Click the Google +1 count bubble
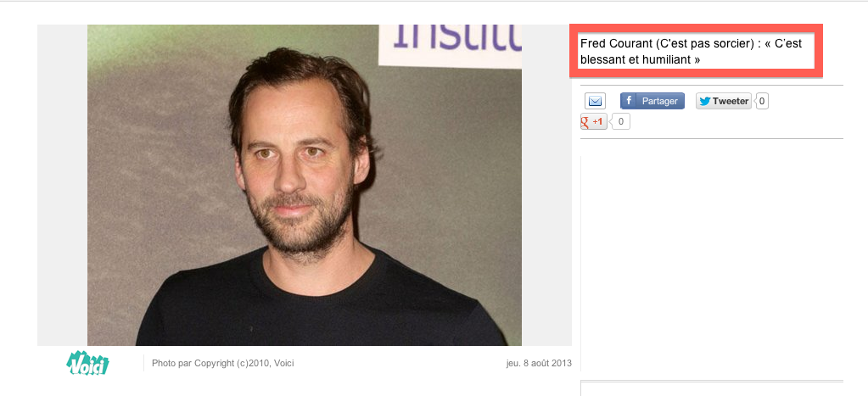 pyautogui.click(x=620, y=121)
